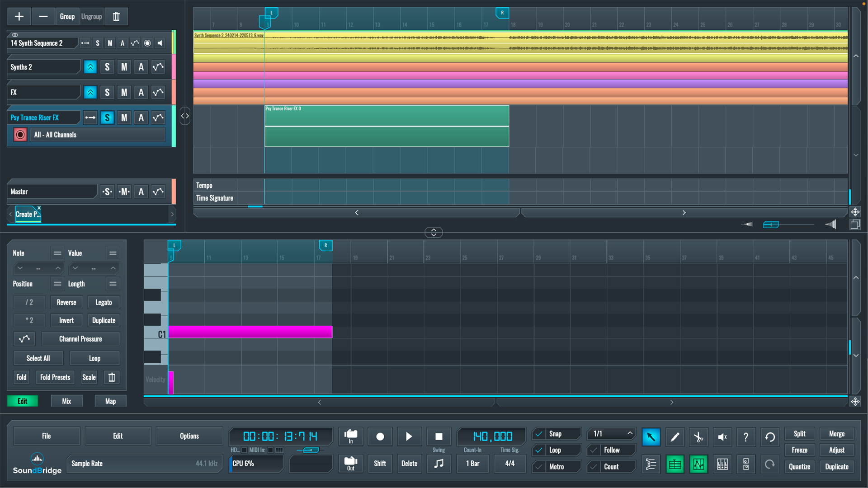868x488 pixels.
Task: Add a new track with the plus button
Action: [x=19, y=17]
